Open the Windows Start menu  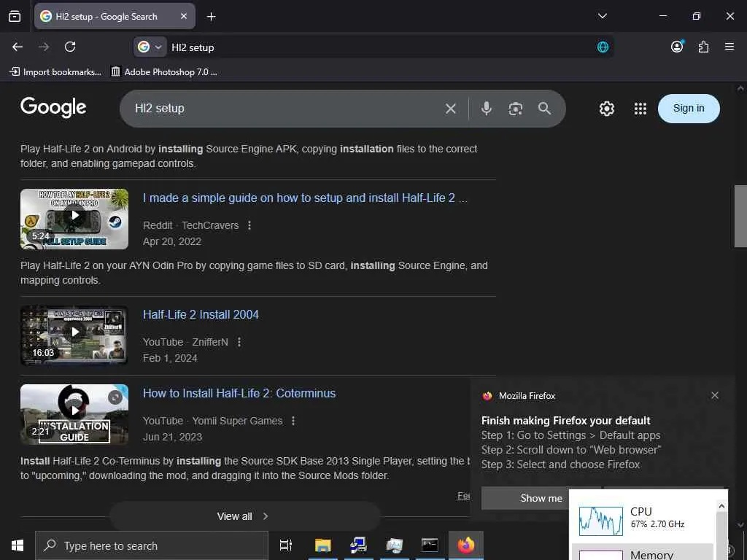[18, 545]
